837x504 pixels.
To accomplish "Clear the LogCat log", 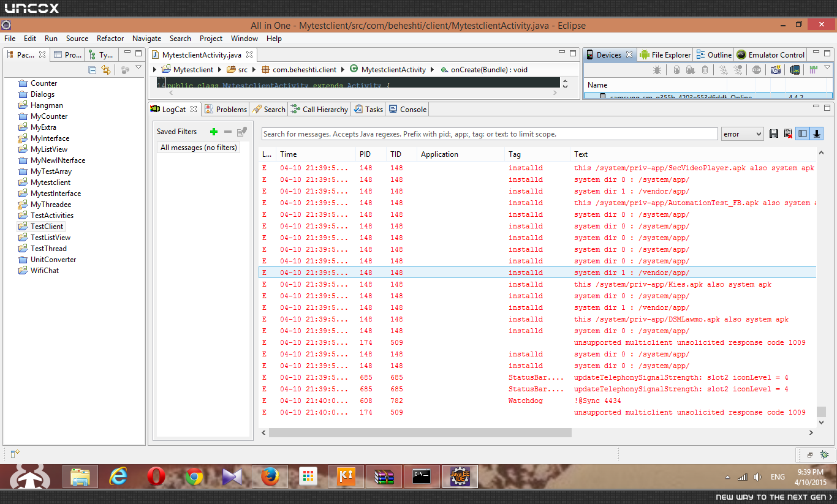I will point(788,134).
